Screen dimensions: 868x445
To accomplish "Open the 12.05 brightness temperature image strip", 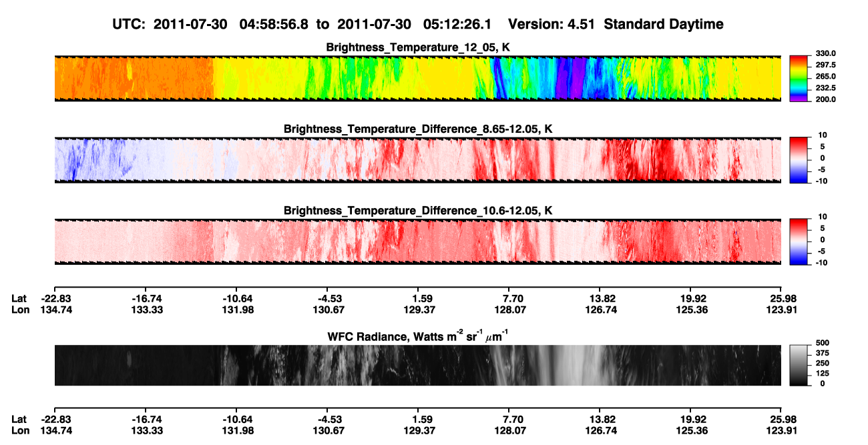I will coord(418,78).
